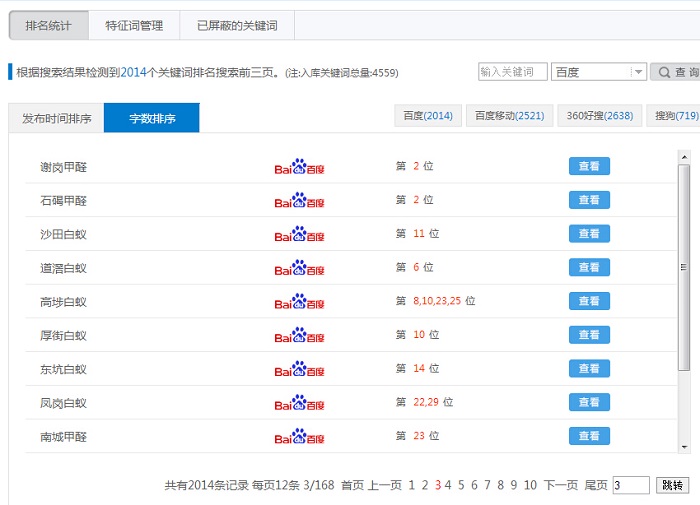Filter by 百度移动(2521) results

click(x=509, y=116)
